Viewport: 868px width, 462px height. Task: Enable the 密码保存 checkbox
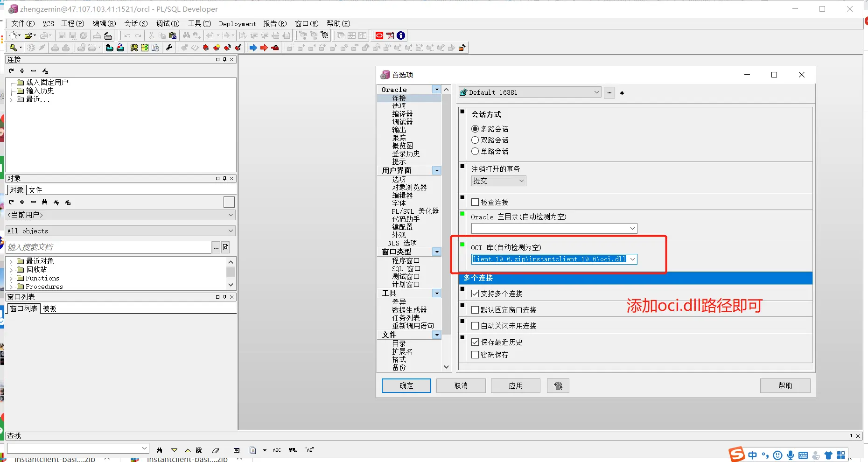pyautogui.click(x=475, y=355)
